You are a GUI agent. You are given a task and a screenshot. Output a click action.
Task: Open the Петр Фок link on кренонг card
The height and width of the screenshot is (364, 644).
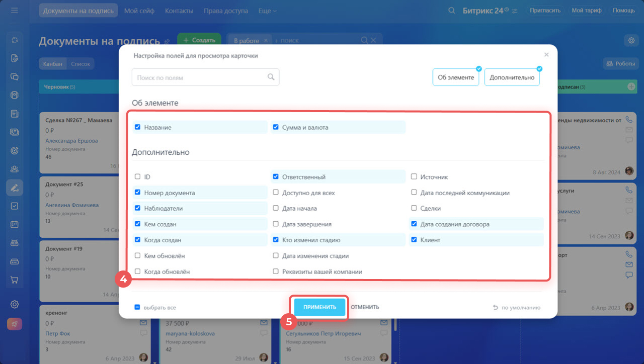[58, 333]
